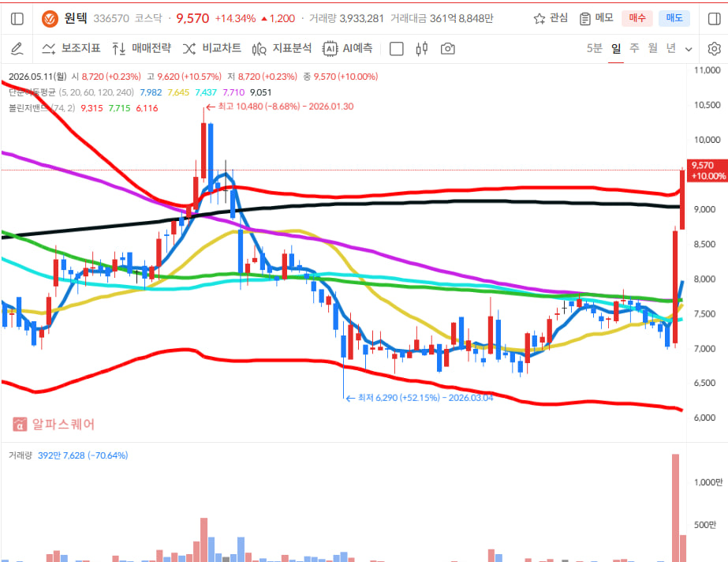Switch to the 5분 interval tab

click(594, 48)
